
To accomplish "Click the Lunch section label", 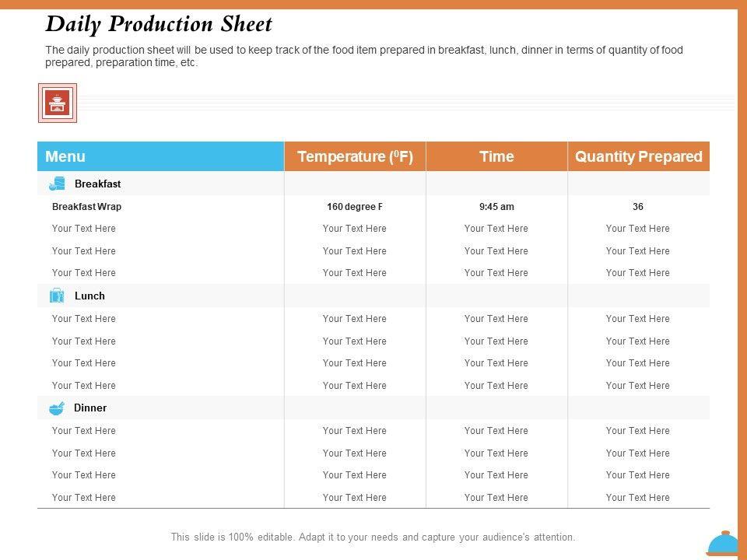I will pyautogui.click(x=89, y=296).
